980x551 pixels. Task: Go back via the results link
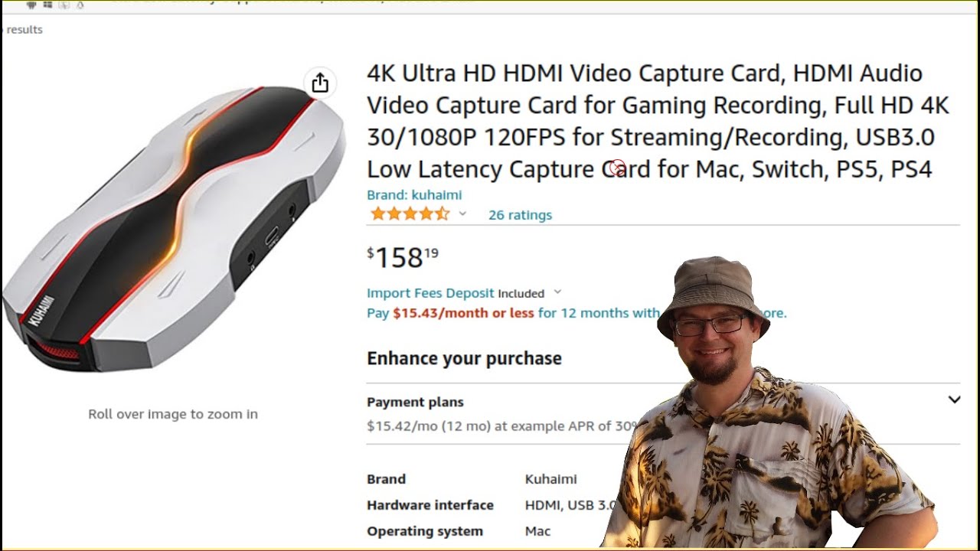click(24, 30)
